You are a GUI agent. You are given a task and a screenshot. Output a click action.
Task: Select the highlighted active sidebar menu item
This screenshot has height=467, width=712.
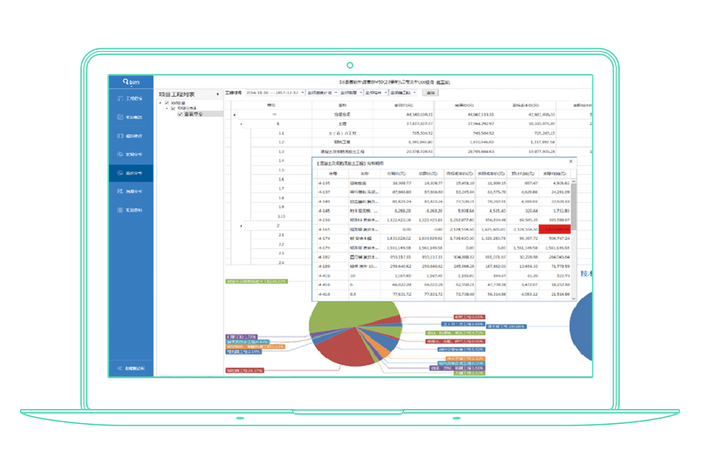click(131, 173)
